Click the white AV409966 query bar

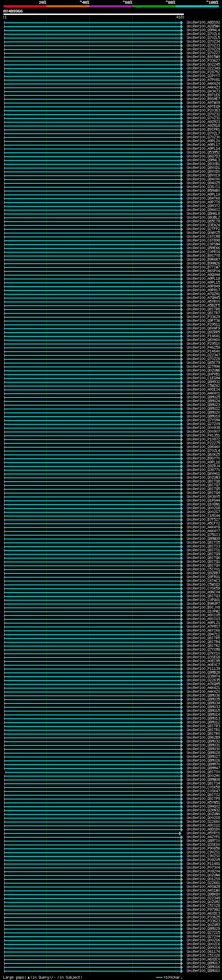94,15
